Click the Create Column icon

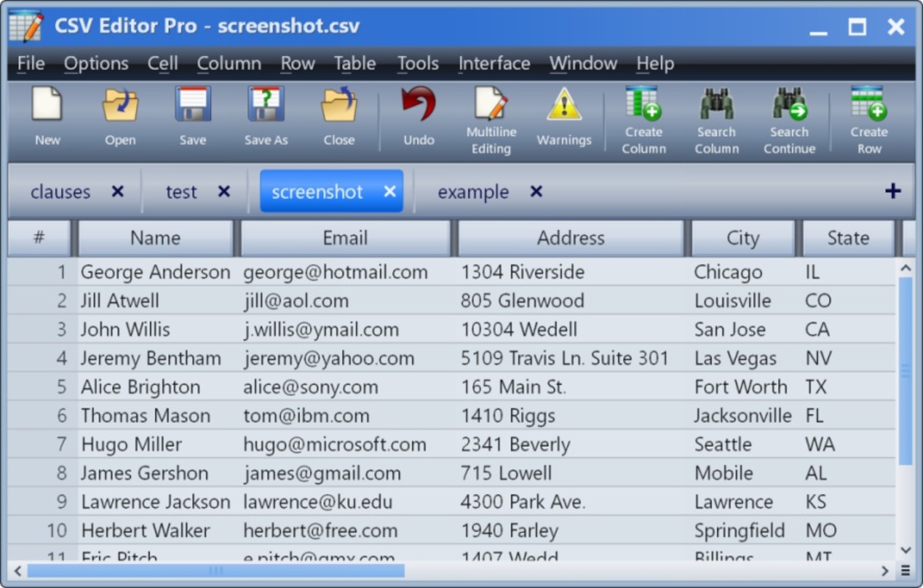(x=643, y=104)
